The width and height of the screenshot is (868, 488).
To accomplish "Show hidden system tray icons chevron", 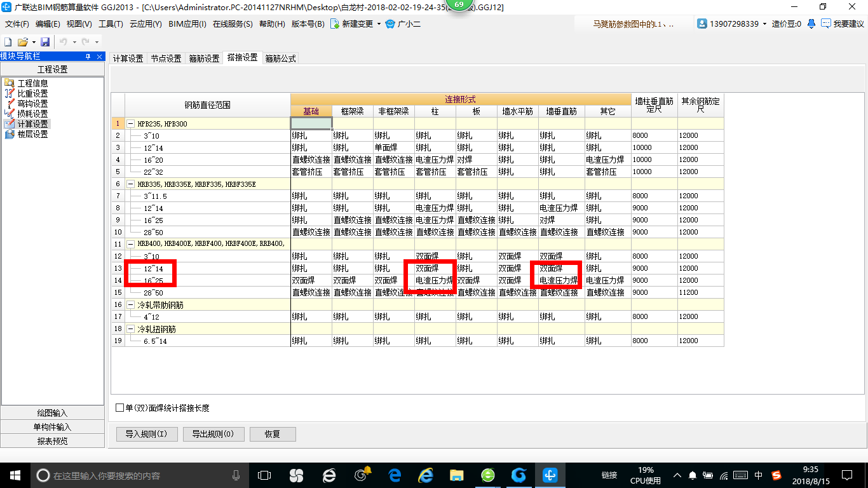I will tap(676, 475).
